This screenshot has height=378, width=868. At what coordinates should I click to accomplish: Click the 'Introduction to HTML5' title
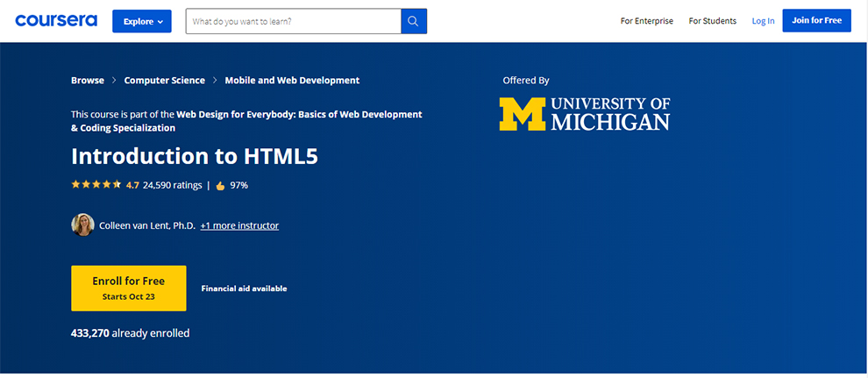coord(195,157)
